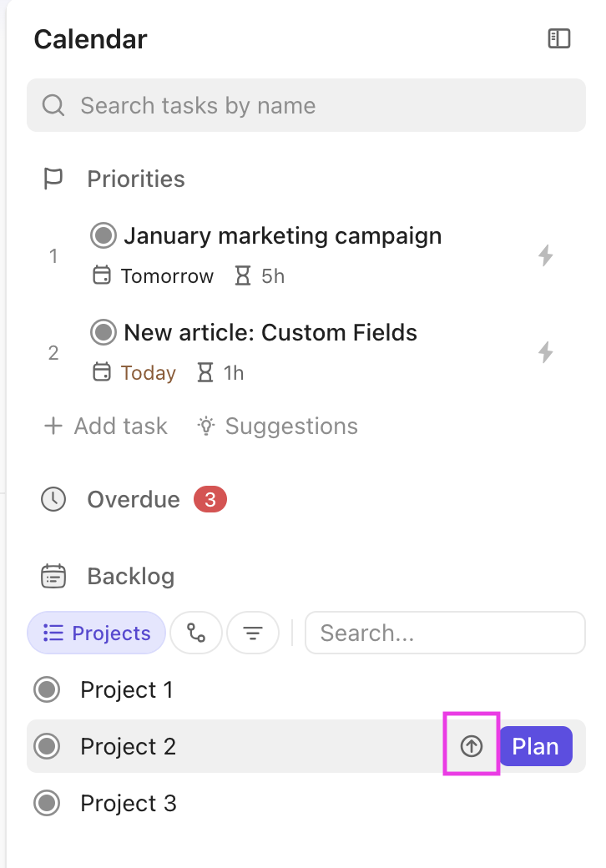Expand the Overdue section
606x868 pixels.
pos(133,500)
